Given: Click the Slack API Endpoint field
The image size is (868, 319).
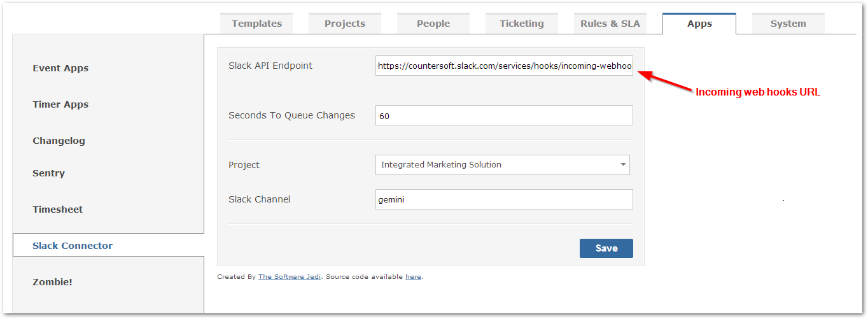Looking at the screenshot, I should pos(504,66).
